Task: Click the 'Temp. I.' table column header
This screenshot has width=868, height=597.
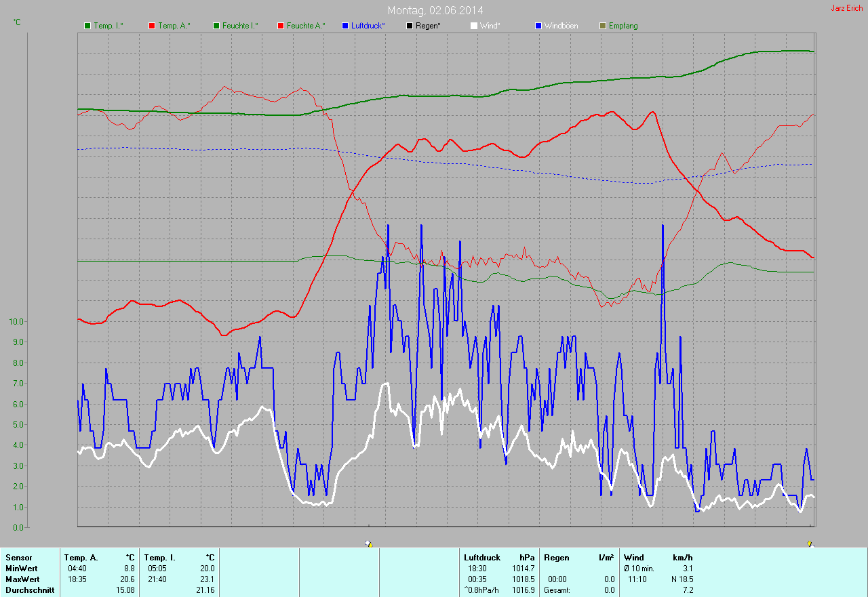Action: 160,558
